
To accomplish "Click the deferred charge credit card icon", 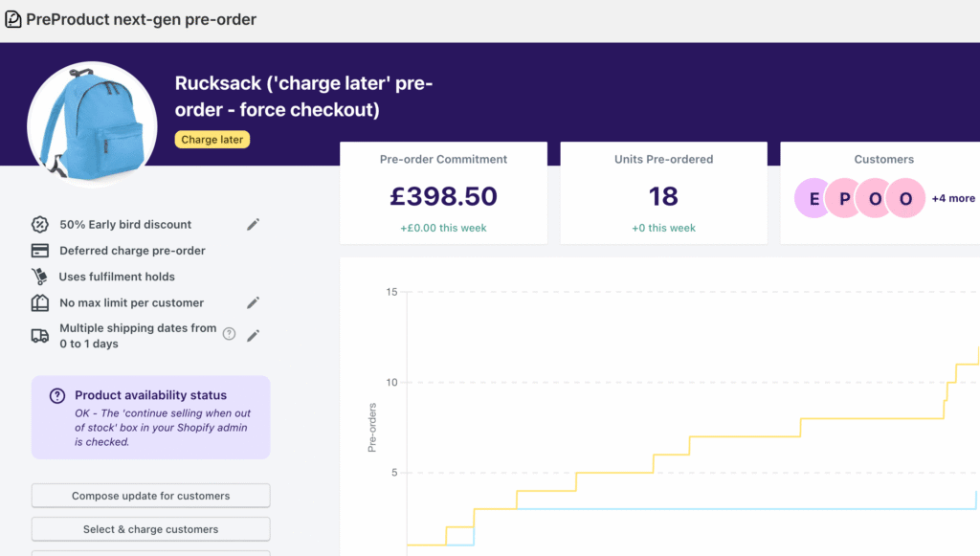I will pos(40,251).
